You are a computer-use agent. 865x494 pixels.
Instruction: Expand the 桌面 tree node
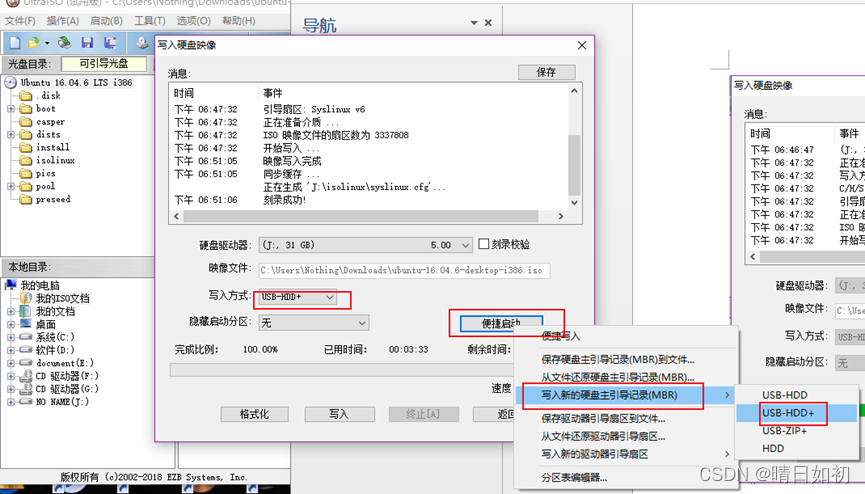pyautogui.click(x=11, y=324)
